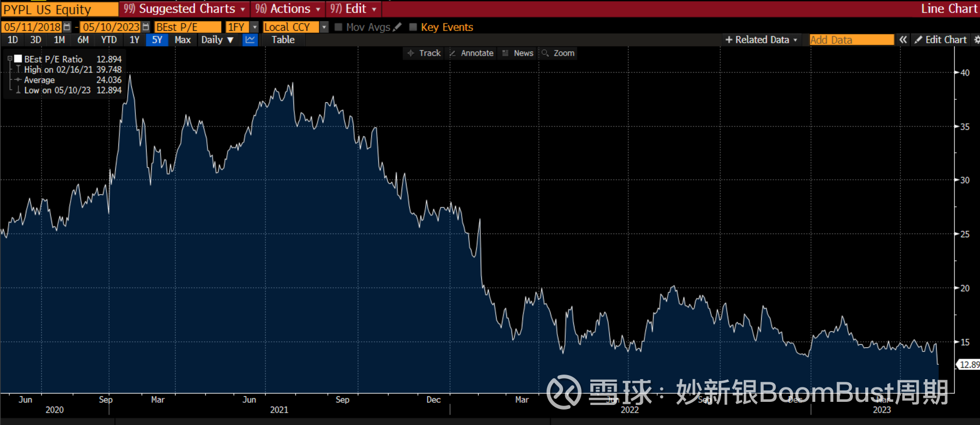Edit moving averages with pencil icon
The width and height of the screenshot is (980, 425).
[397, 27]
